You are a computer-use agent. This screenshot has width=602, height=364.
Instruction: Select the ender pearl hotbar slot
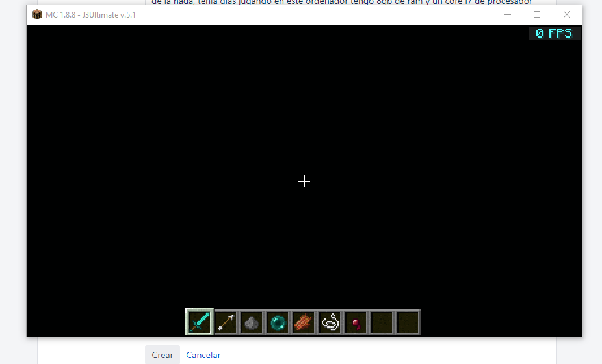278,322
